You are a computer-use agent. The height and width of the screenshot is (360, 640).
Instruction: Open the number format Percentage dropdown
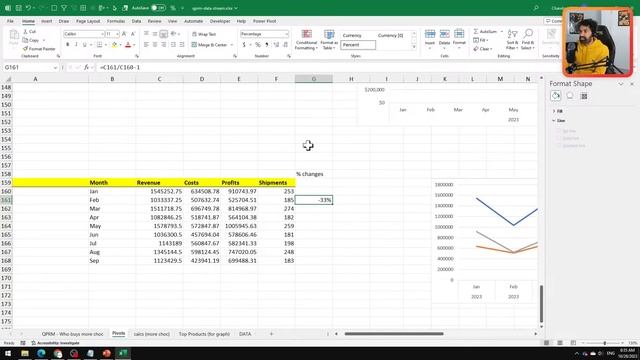287,34
